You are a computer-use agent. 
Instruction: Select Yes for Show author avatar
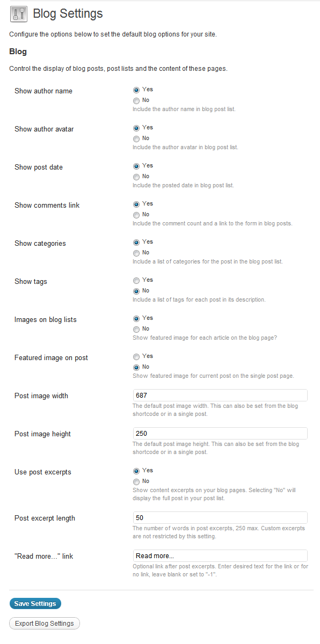pyautogui.click(x=136, y=128)
